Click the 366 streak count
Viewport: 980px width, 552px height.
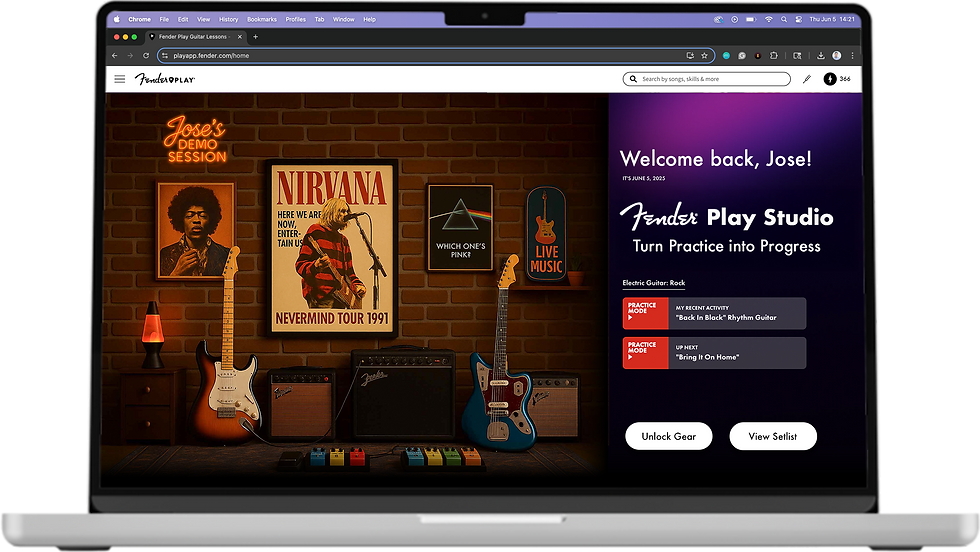tap(845, 79)
